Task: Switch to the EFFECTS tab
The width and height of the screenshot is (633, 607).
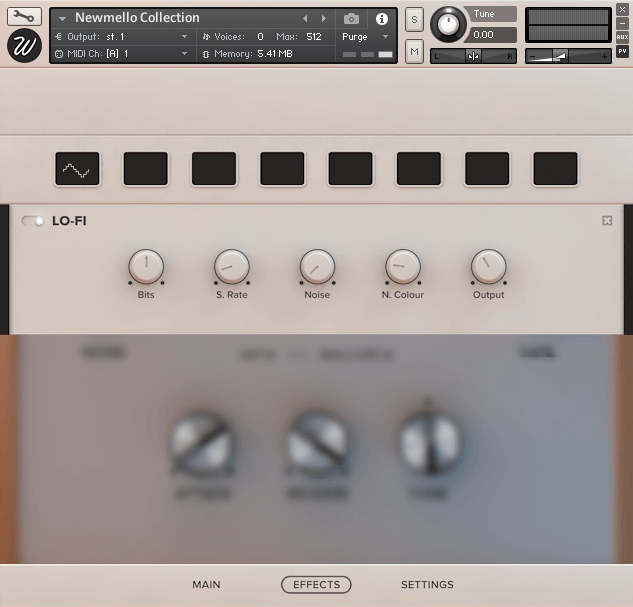Action: [x=316, y=584]
